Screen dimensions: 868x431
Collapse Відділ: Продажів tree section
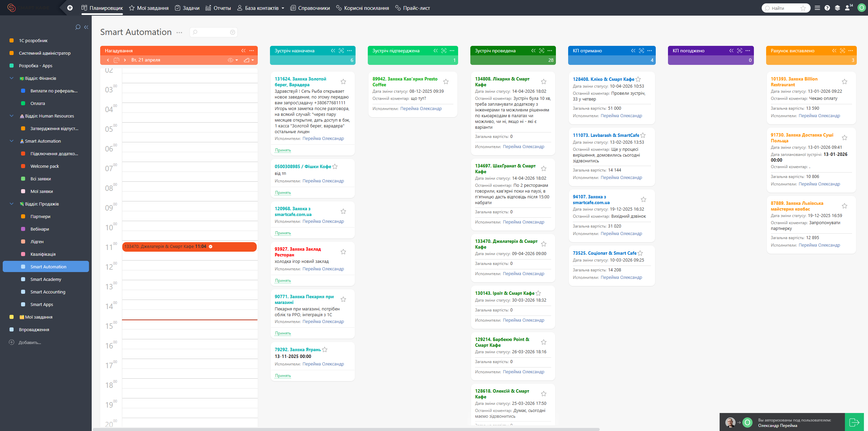click(x=12, y=204)
